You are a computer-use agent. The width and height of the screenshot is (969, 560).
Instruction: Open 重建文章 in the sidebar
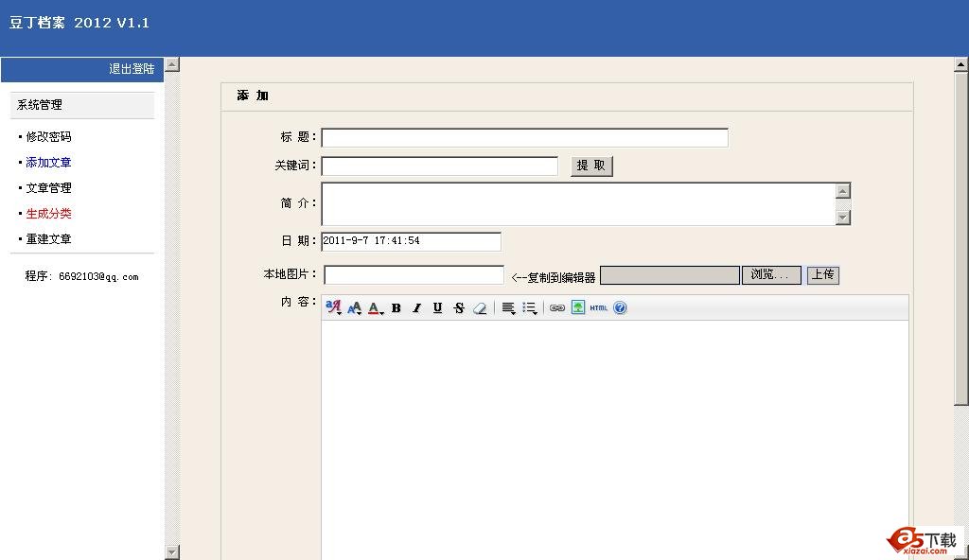point(48,239)
